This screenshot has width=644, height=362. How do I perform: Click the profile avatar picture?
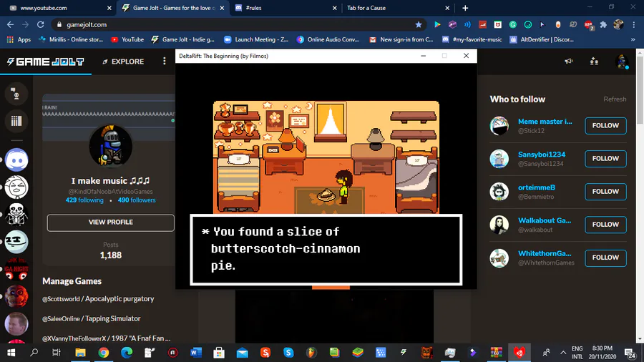[x=110, y=146]
